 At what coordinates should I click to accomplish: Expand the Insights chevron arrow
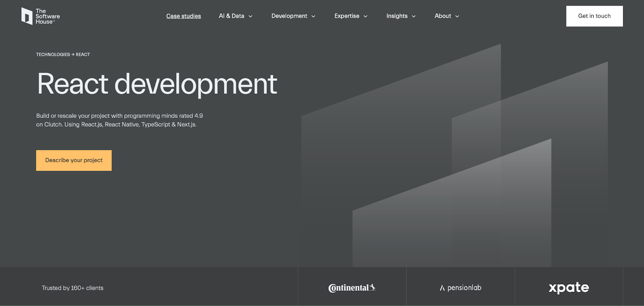(414, 16)
